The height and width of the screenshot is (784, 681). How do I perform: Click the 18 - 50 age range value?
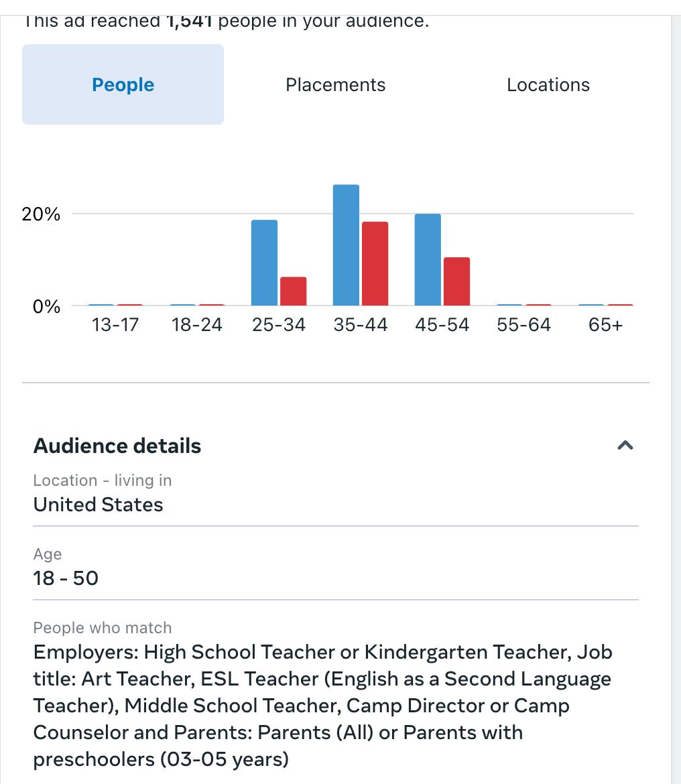[x=66, y=578]
